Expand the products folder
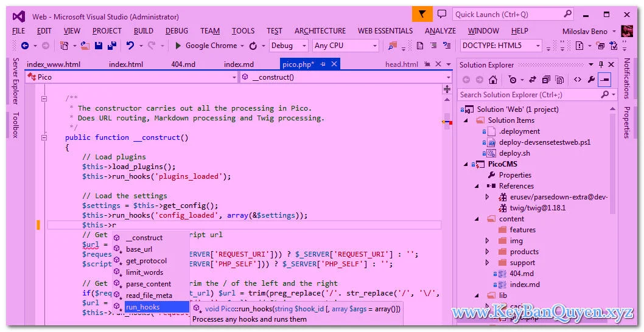 (488, 252)
